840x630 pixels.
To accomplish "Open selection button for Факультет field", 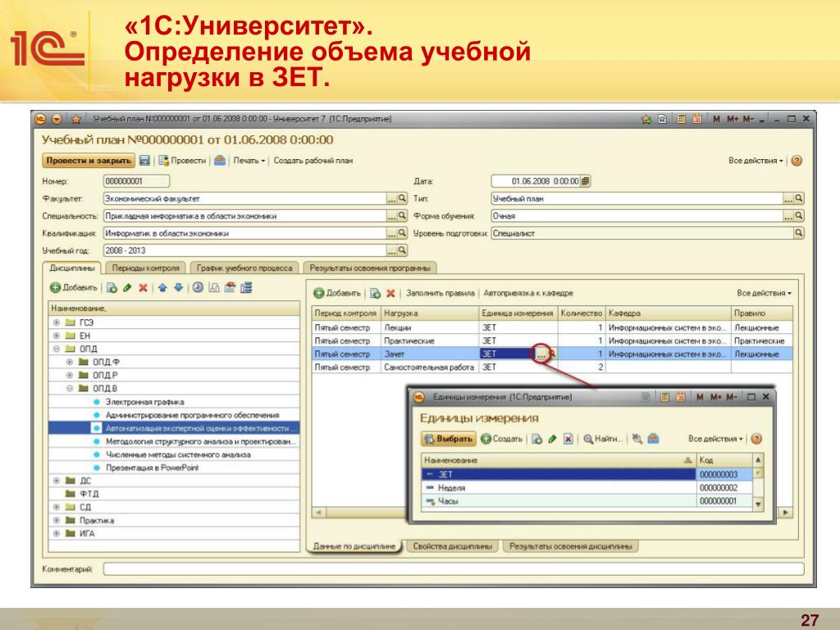I will 391,199.
